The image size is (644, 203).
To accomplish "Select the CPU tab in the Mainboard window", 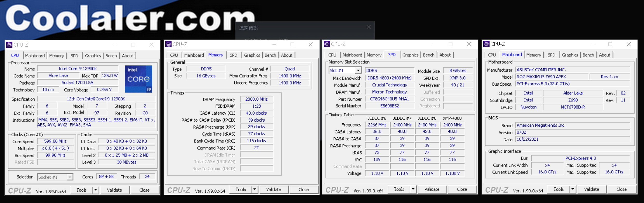I will [x=492, y=55].
